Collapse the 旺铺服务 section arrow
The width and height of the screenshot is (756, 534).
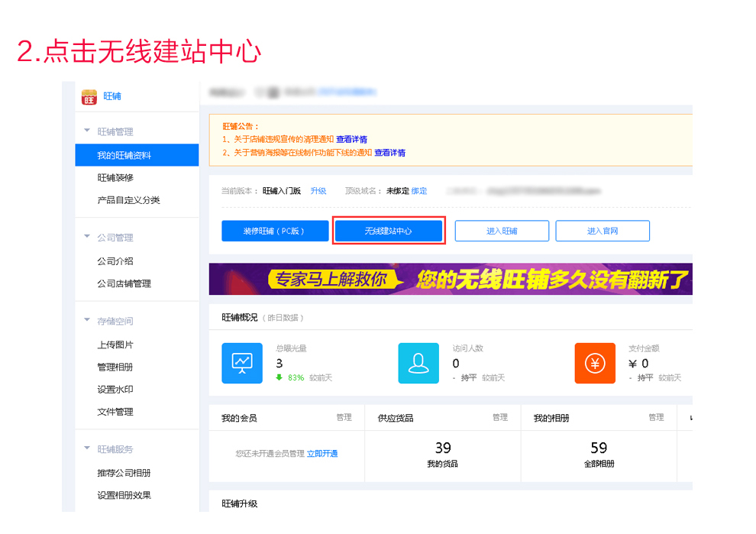click(87, 448)
